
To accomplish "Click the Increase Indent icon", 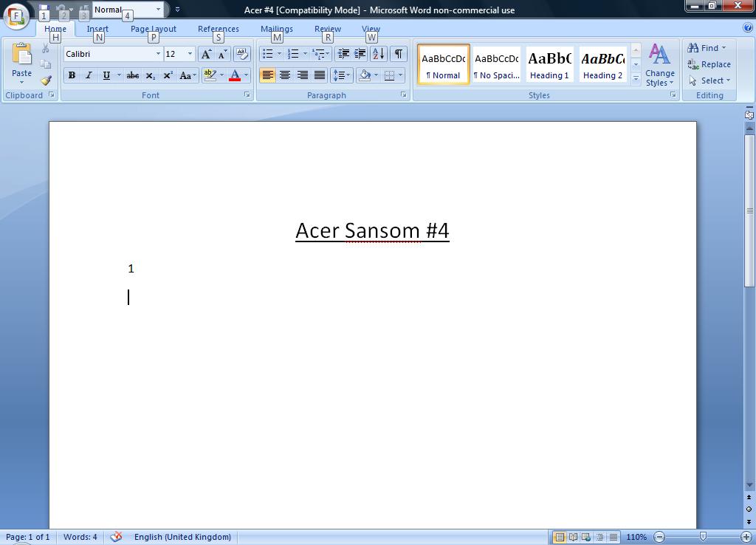I will coord(360,54).
